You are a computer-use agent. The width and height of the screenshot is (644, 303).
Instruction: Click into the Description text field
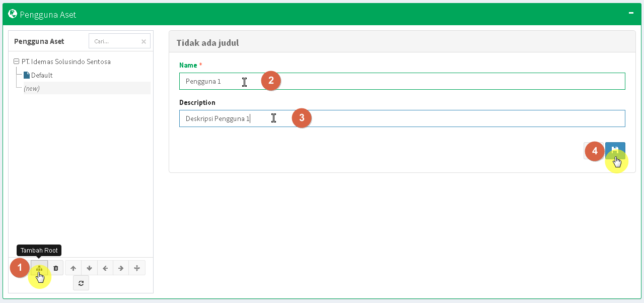(402, 118)
